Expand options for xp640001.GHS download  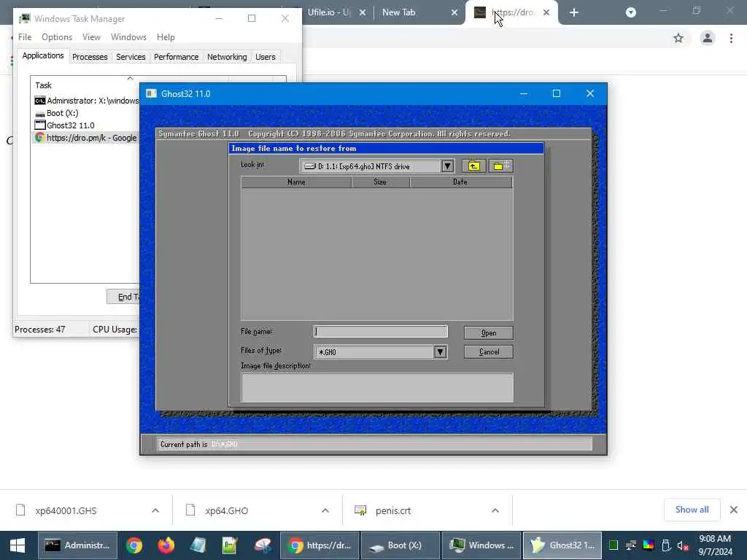(x=155, y=510)
